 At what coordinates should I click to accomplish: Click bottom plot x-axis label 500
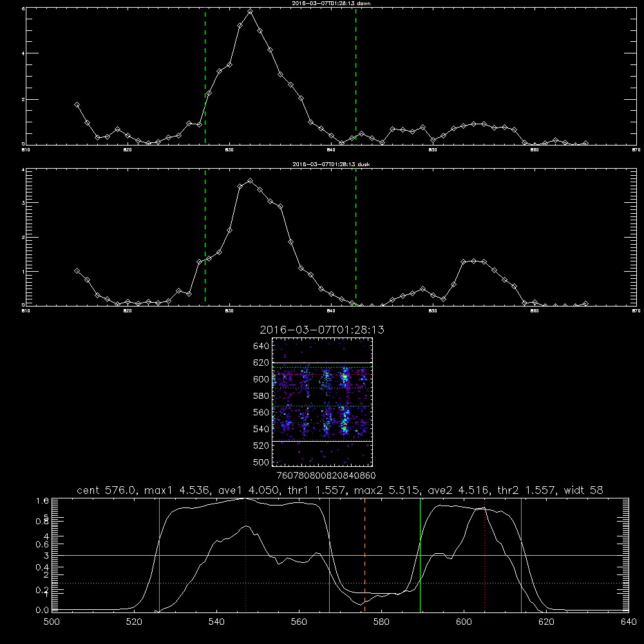coord(52,622)
